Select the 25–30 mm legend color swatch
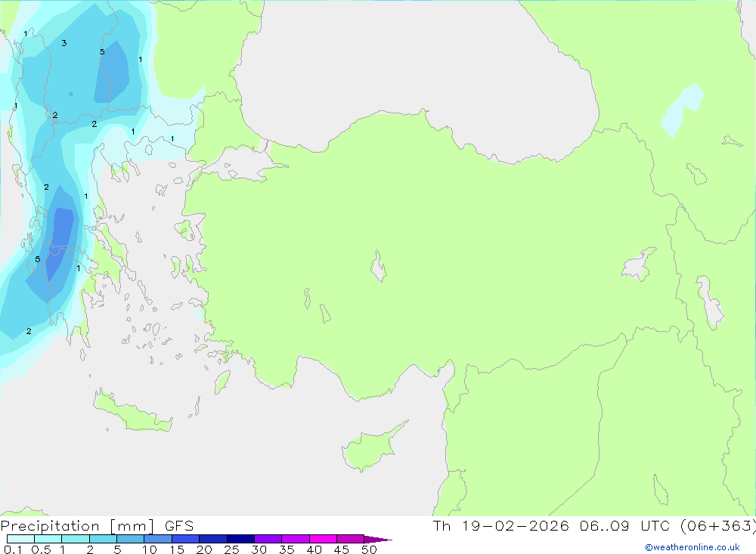The height and width of the screenshot is (554, 756). point(240,539)
